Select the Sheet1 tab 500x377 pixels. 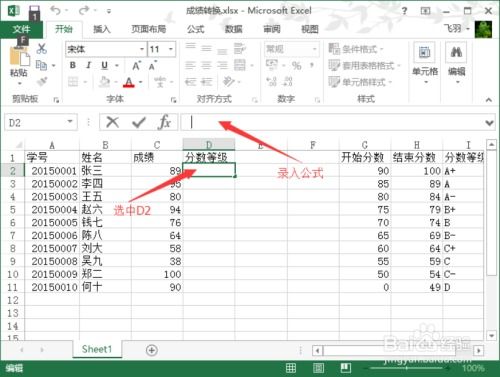(x=97, y=349)
